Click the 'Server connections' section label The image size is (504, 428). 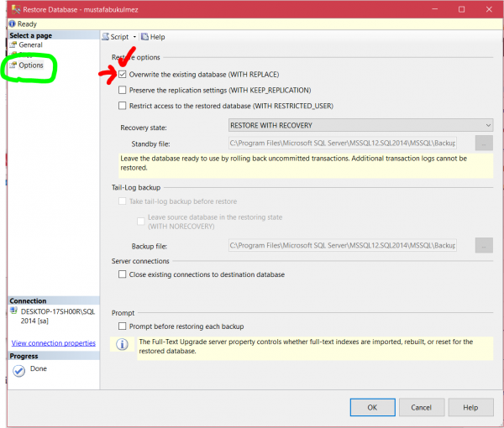[140, 261]
